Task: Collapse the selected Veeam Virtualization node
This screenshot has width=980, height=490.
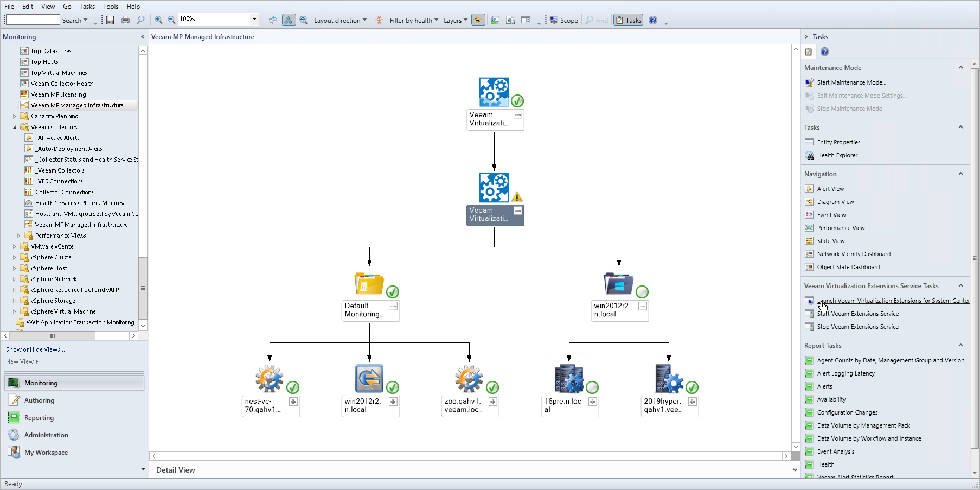Action: pyautogui.click(x=518, y=211)
